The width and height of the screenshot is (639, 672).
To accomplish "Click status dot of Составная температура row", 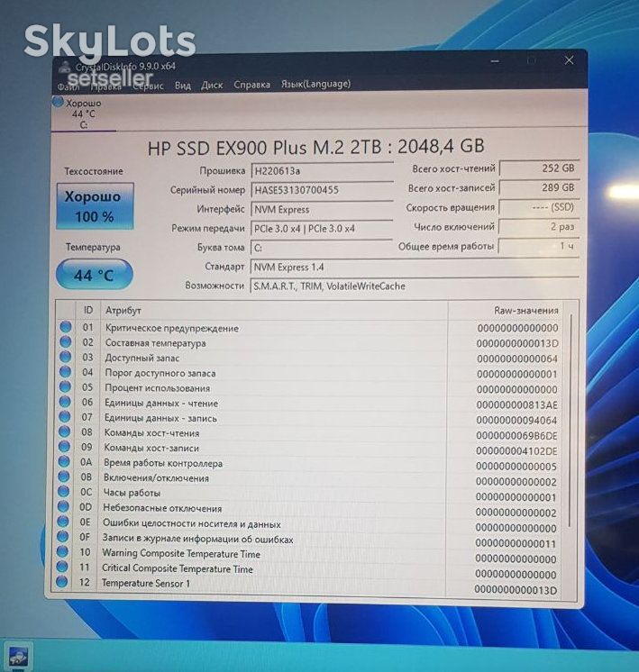I will [x=66, y=341].
